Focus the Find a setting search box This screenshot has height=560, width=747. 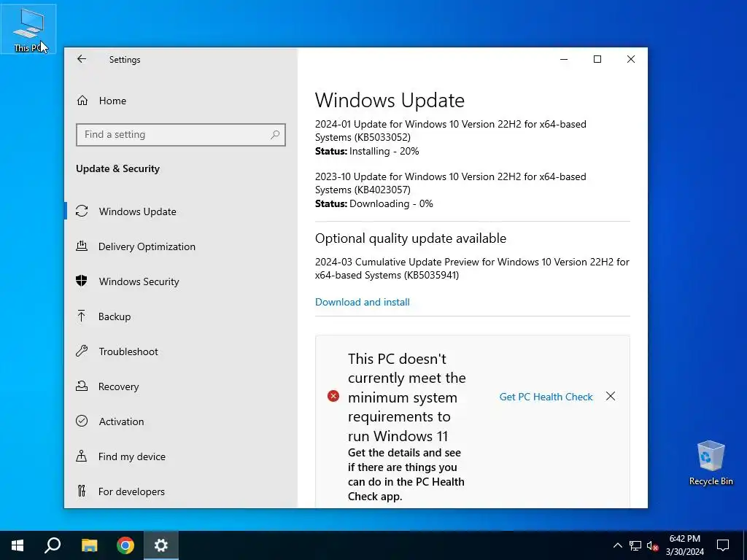point(181,135)
